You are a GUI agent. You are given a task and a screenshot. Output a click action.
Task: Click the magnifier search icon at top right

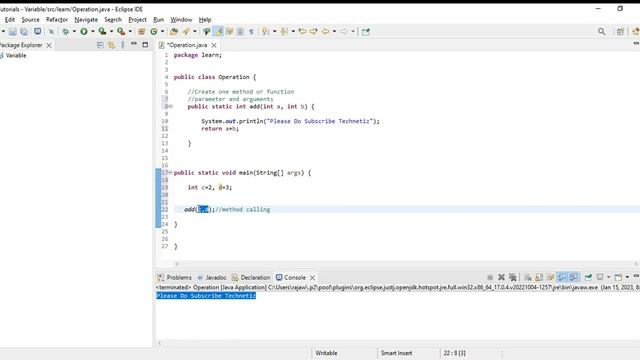pyautogui.click(x=602, y=31)
